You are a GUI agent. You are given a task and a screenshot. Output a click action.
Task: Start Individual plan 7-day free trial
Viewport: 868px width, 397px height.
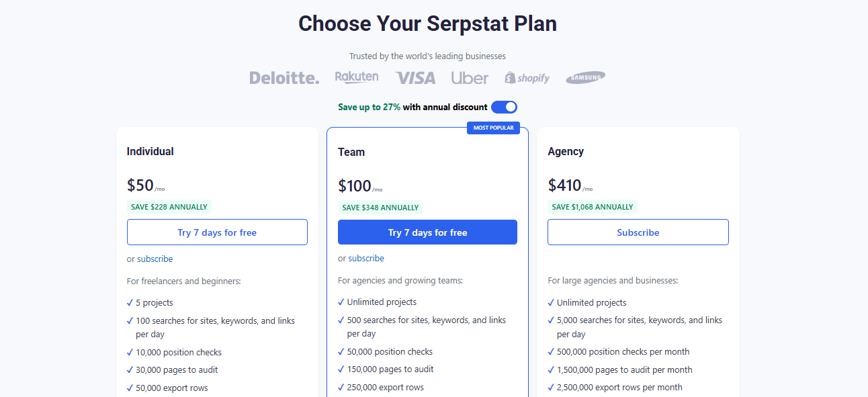[217, 232]
